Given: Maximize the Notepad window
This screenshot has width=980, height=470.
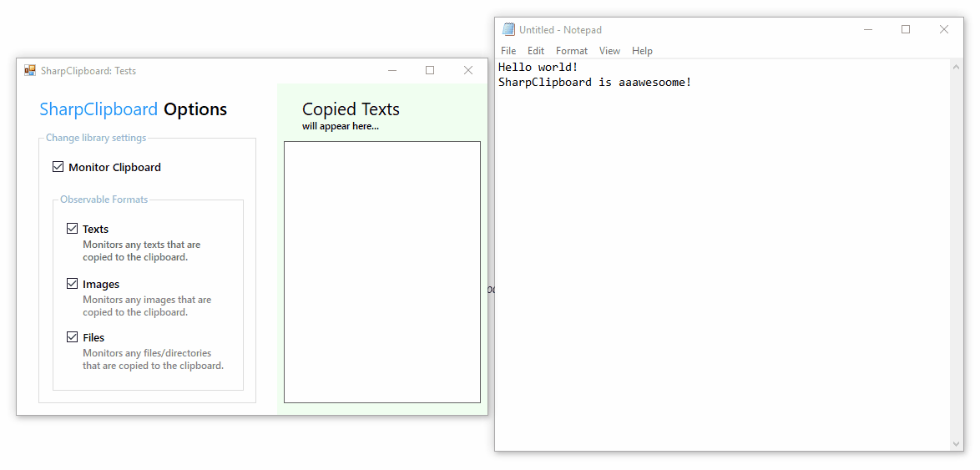Looking at the screenshot, I should coord(906,30).
